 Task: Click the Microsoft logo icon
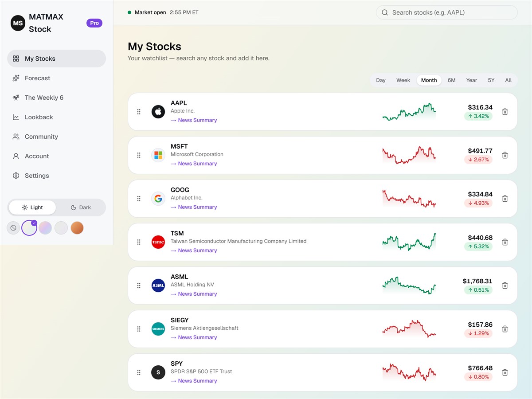(158, 155)
